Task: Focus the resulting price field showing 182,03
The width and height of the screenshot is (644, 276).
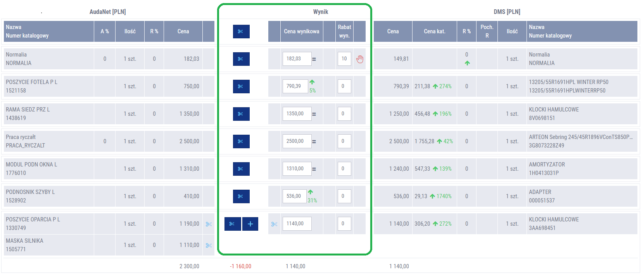Action: click(x=297, y=59)
